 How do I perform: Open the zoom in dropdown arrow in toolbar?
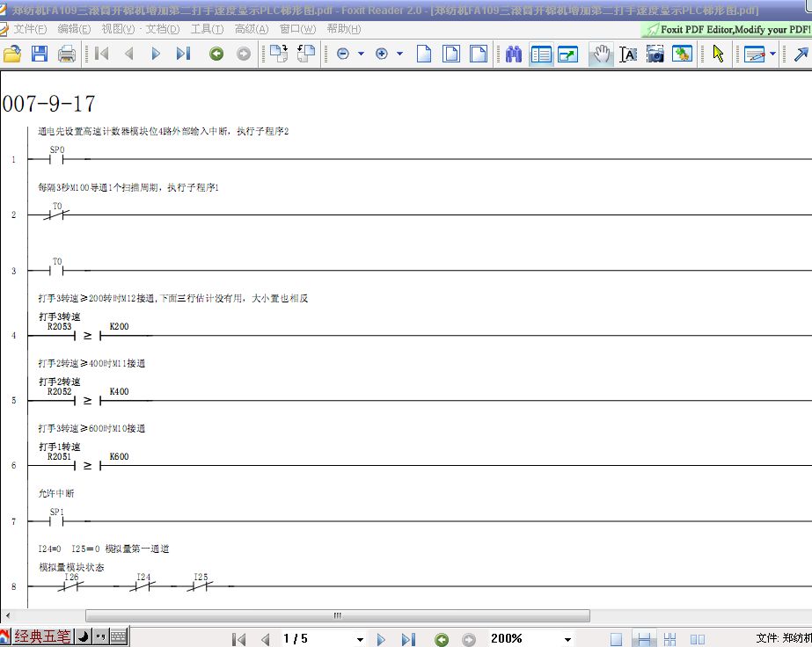coord(399,54)
